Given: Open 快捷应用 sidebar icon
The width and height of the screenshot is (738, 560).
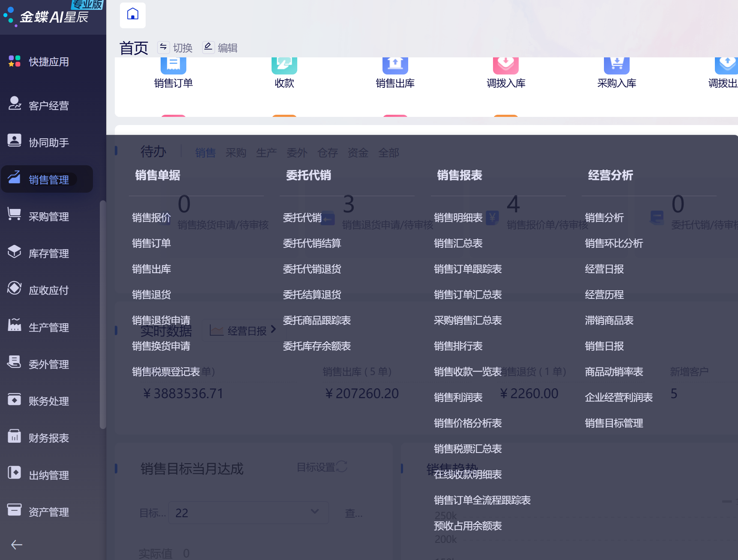Looking at the screenshot, I should pos(15,61).
